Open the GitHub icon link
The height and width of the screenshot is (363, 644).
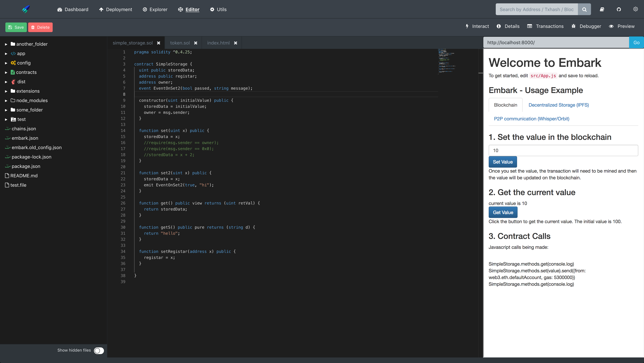(x=619, y=9)
